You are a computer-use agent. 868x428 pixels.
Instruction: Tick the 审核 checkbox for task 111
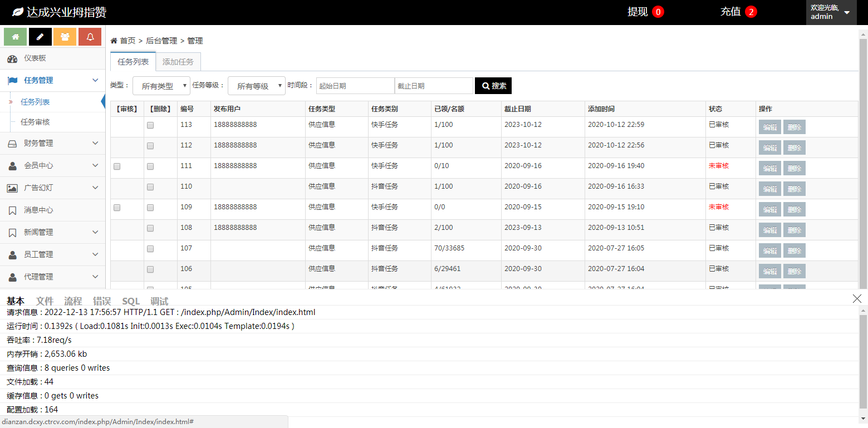tap(117, 166)
